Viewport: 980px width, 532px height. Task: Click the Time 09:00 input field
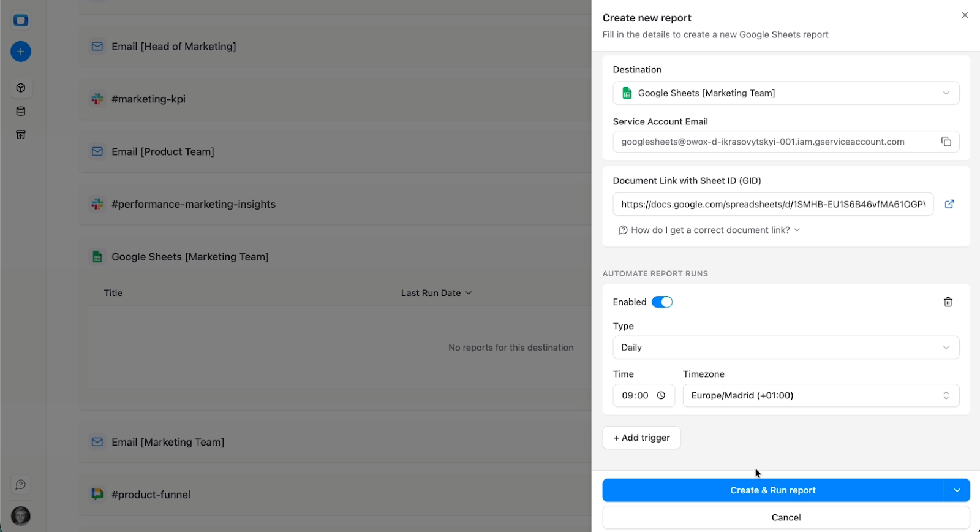coord(644,395)
